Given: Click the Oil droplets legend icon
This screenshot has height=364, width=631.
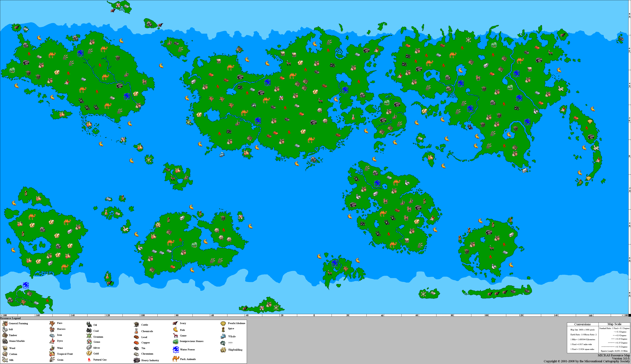Looking at the screenshot, I should point(89,324).
